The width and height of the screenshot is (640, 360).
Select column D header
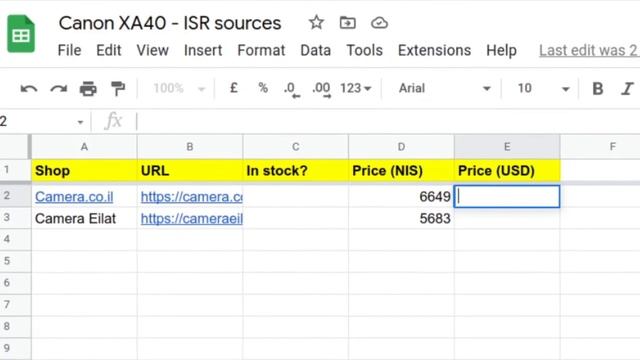click(x=401, y=147)
